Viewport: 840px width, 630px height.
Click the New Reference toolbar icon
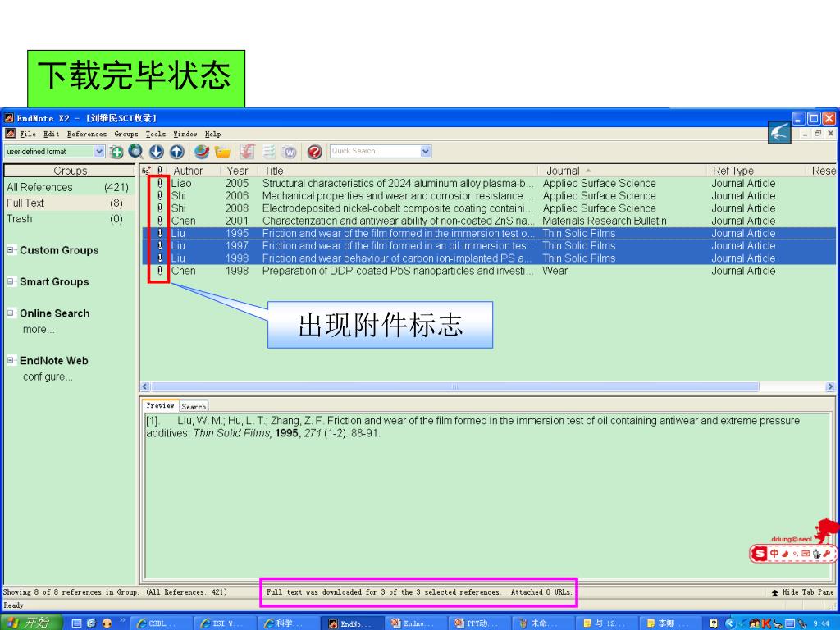(116, 152)
